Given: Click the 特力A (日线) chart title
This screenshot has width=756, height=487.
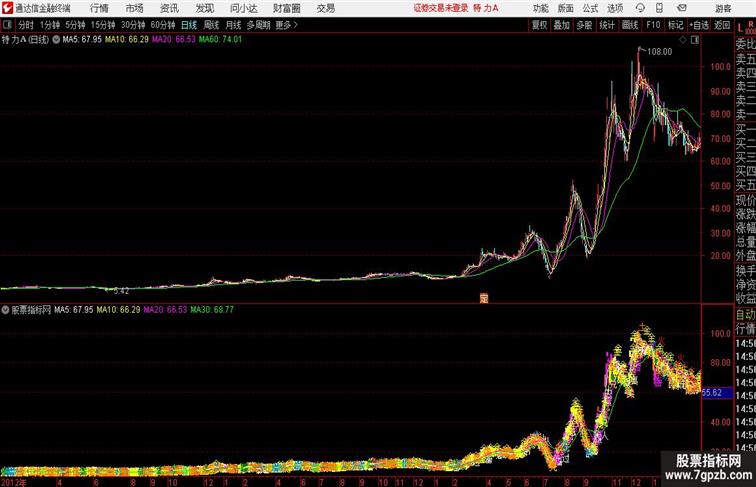Looking at the screenshot, I should tap(25, 40).
